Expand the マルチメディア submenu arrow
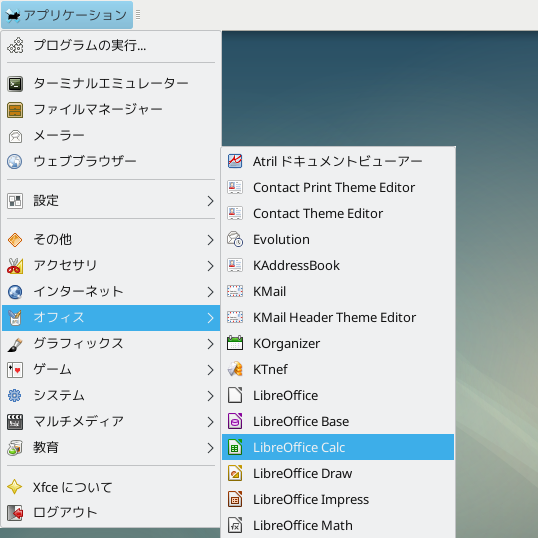The image size is (538, 538). (x=211, y=422)
